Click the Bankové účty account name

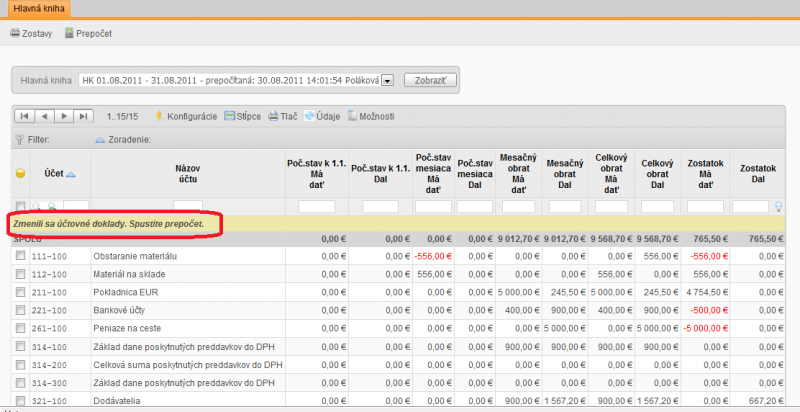pos(119,310)
